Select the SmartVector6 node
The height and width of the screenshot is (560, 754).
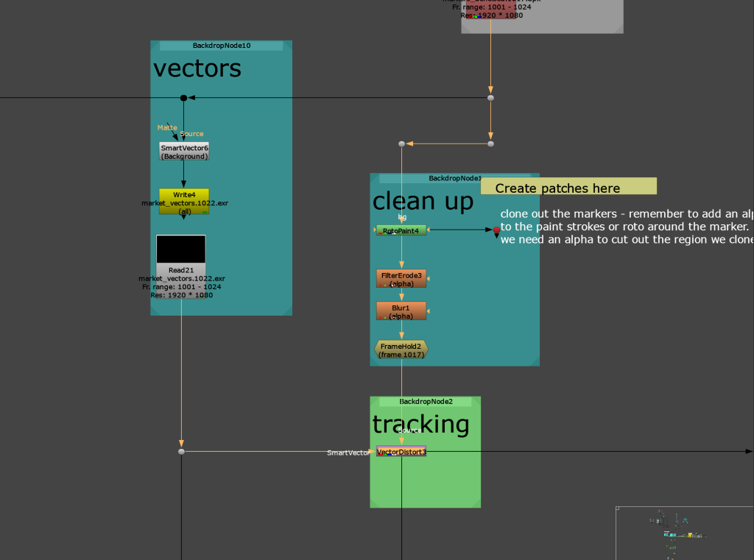click(183, 152)
